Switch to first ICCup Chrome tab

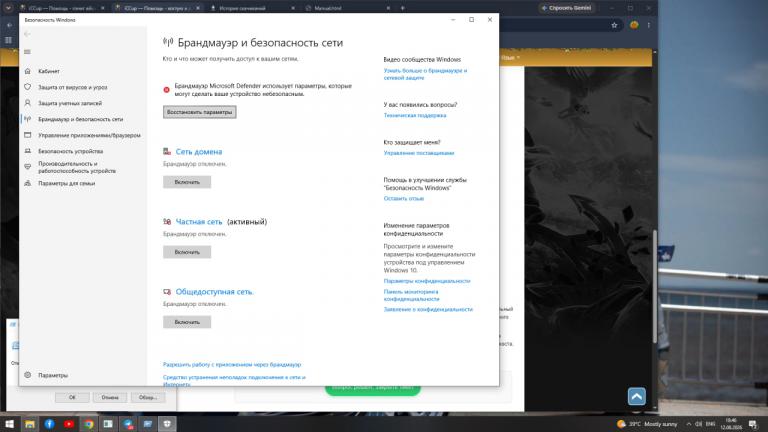61,8
